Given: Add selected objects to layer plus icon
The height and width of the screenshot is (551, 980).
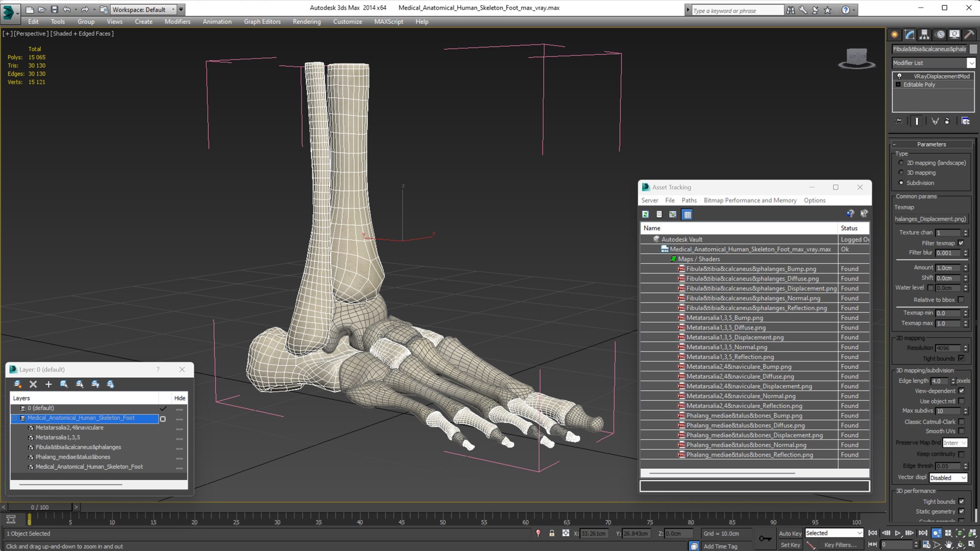Looking at the screenshot, I should [48, 384].
